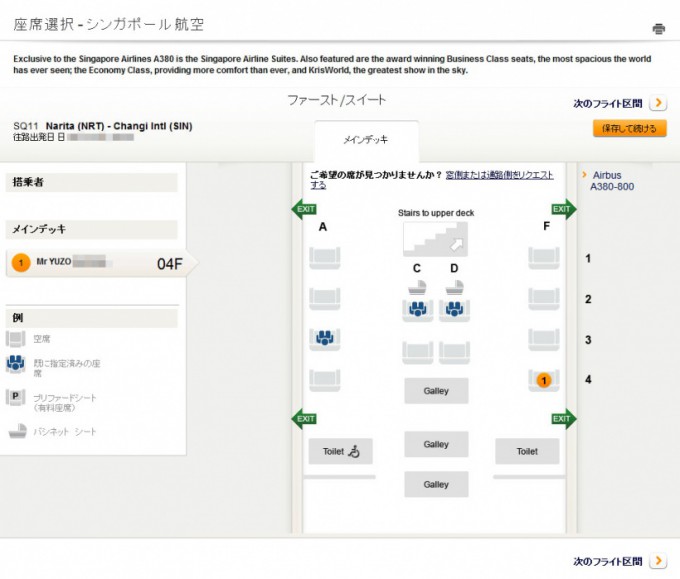
Task: Click the 搭乗者 section header
Action: (92, 182)
